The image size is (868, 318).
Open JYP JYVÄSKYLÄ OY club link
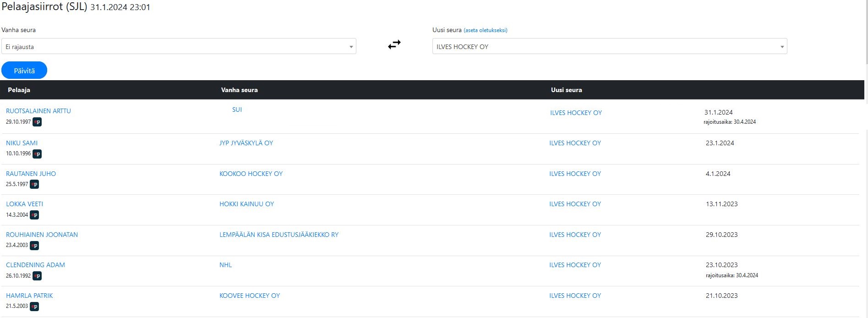(x=246, y=143)
